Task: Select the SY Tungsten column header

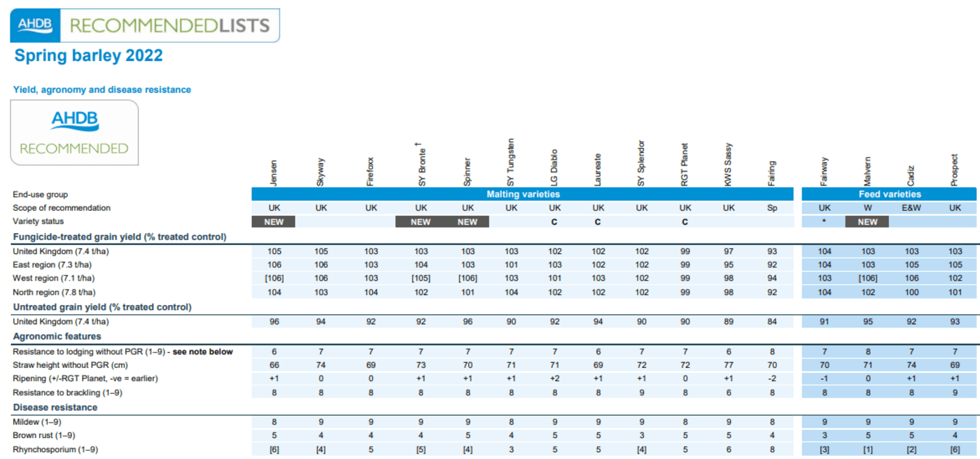Action: pos(512,162)
